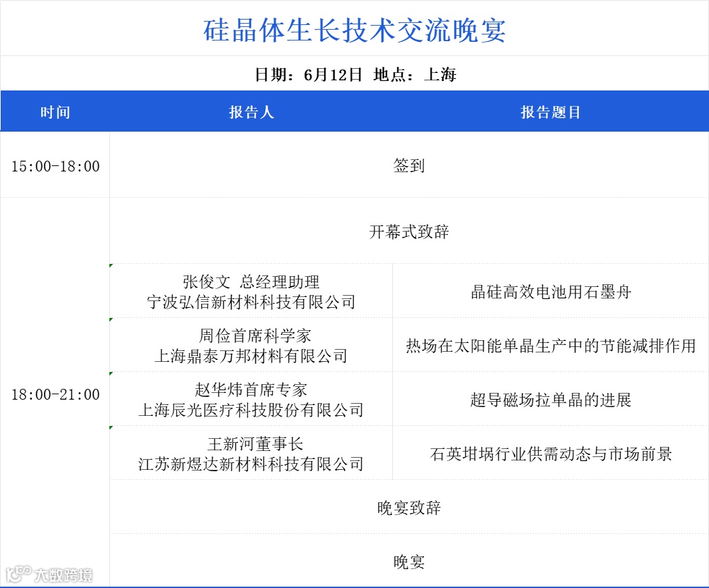Screen dimensions: 709x588
Task: Select speaker 赵华炜首席专家
Action: point(251,389)
